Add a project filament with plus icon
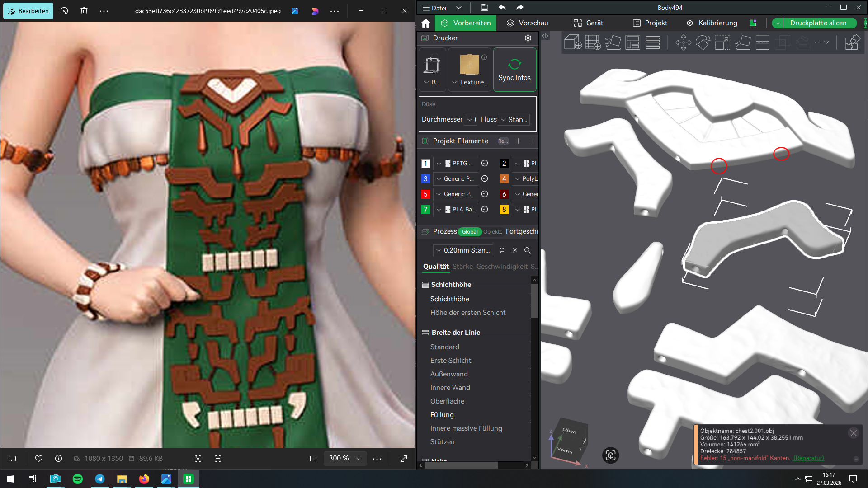 click(518, 141)
